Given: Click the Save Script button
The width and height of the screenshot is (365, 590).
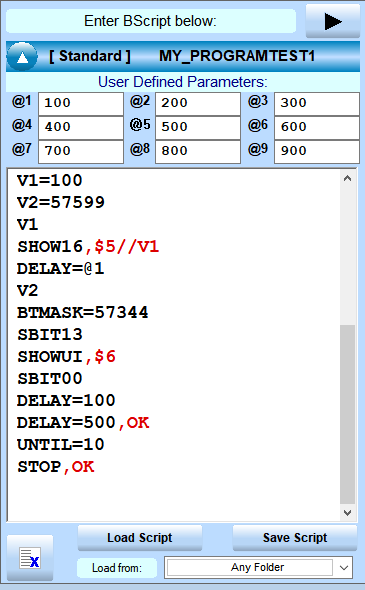Looking at the screenshot, I should coord(295,538).
